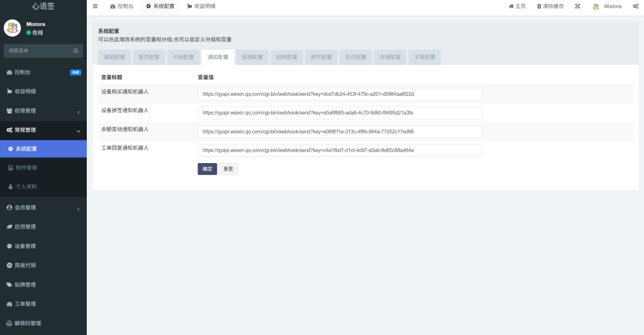The image size is (644, 335).
Task: Click the 余额变动通知机器人 webhook field
Action: pos(340,132)
